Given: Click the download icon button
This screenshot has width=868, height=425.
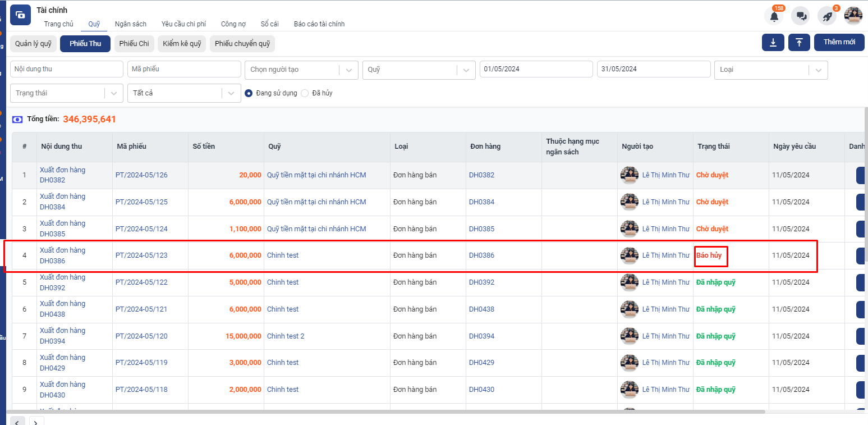Looking at the screenshot, I should pos(773,43).
